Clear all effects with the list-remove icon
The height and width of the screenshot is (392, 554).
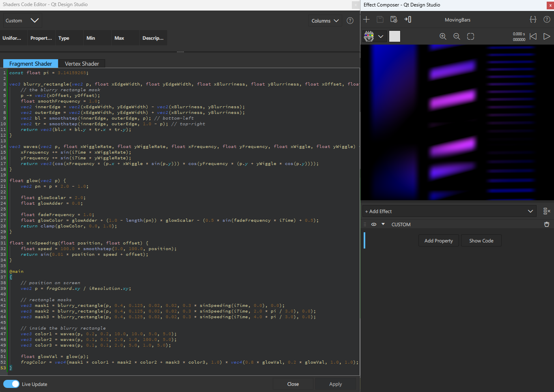click(x=547, y=211)
